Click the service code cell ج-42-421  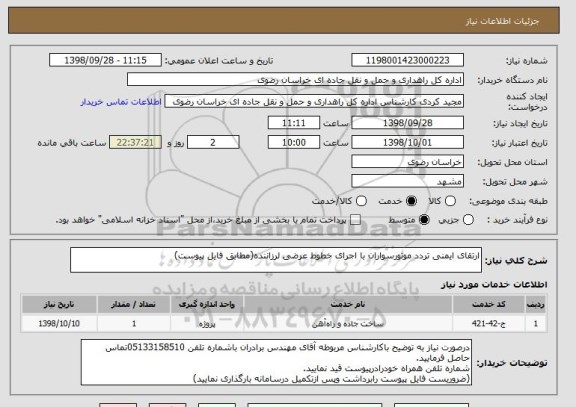pos(489,324)
